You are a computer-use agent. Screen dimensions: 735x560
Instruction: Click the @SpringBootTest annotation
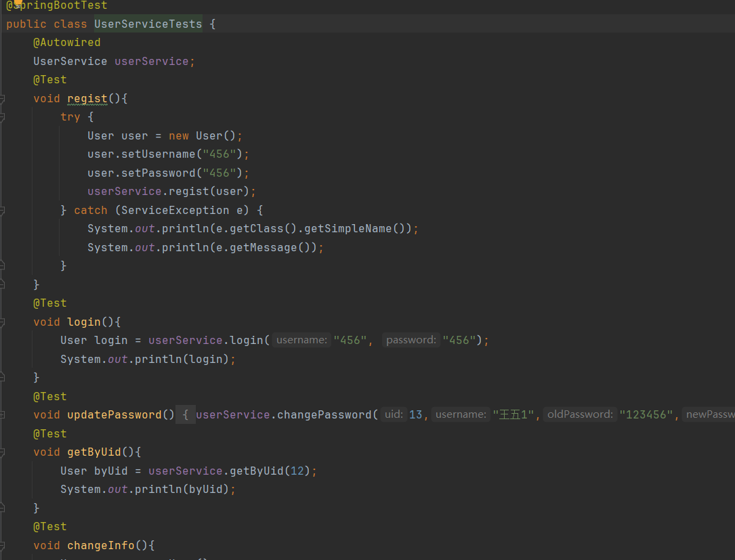pyautogui.click(x=57, y=5)
